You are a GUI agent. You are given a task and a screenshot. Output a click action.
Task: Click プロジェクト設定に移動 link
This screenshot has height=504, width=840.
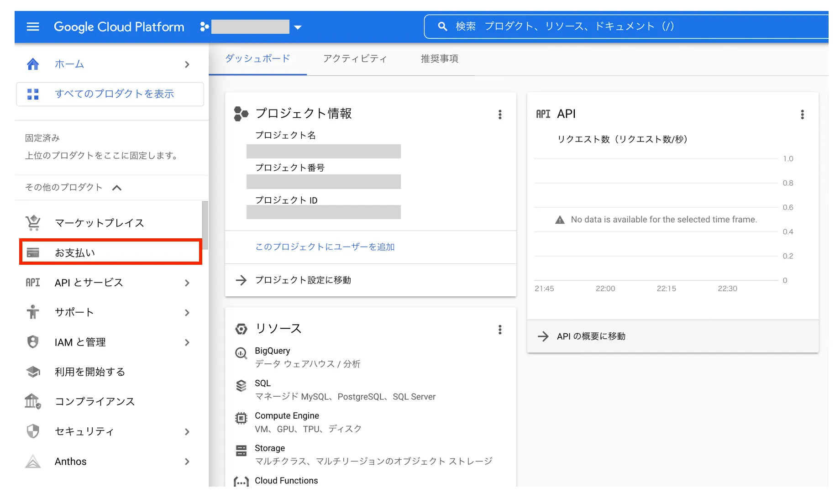click(303, 280)
